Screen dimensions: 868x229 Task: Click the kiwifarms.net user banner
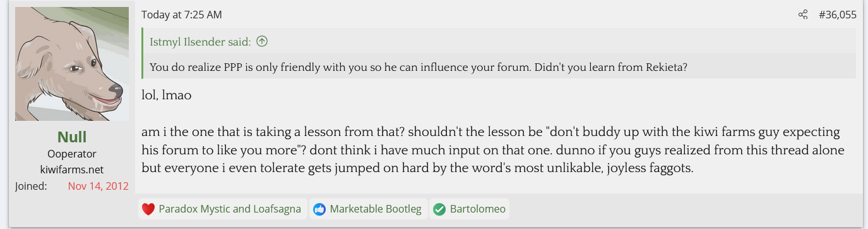click(72, 170)
